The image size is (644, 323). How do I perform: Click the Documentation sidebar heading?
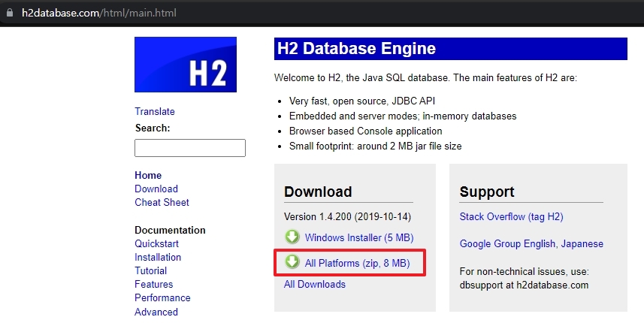(x=170, y=231)
